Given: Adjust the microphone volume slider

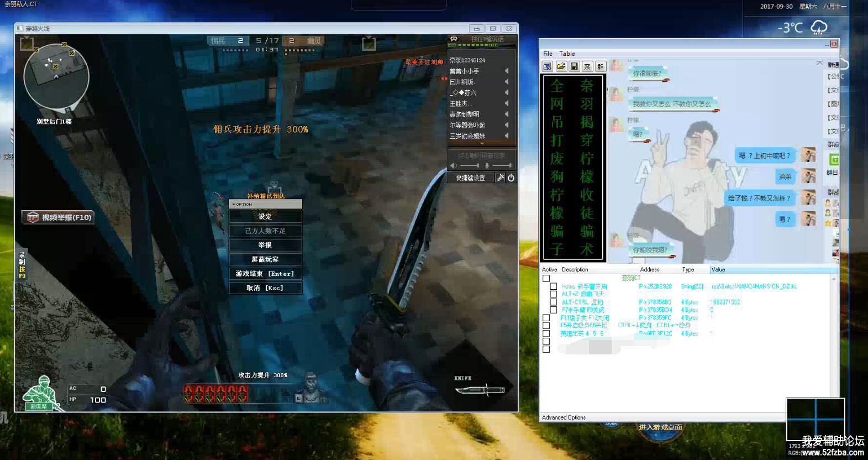Looking at the screenshot, I should (x=502, y=165).
